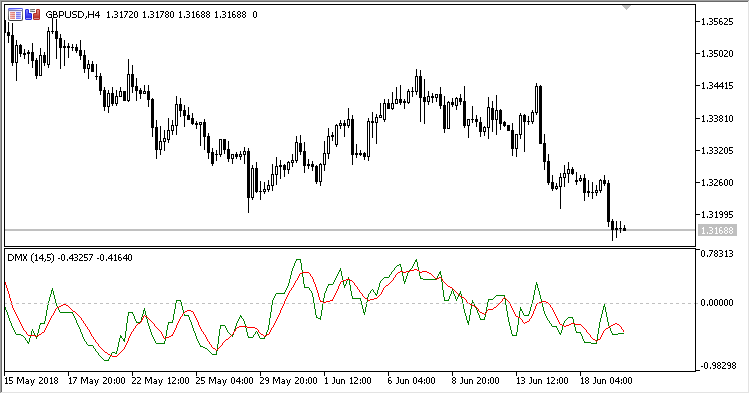Viewport: 750px width, 394px height.
Task: Click the OHLC values 1.31720 1.31780
Action: [140, 15]
